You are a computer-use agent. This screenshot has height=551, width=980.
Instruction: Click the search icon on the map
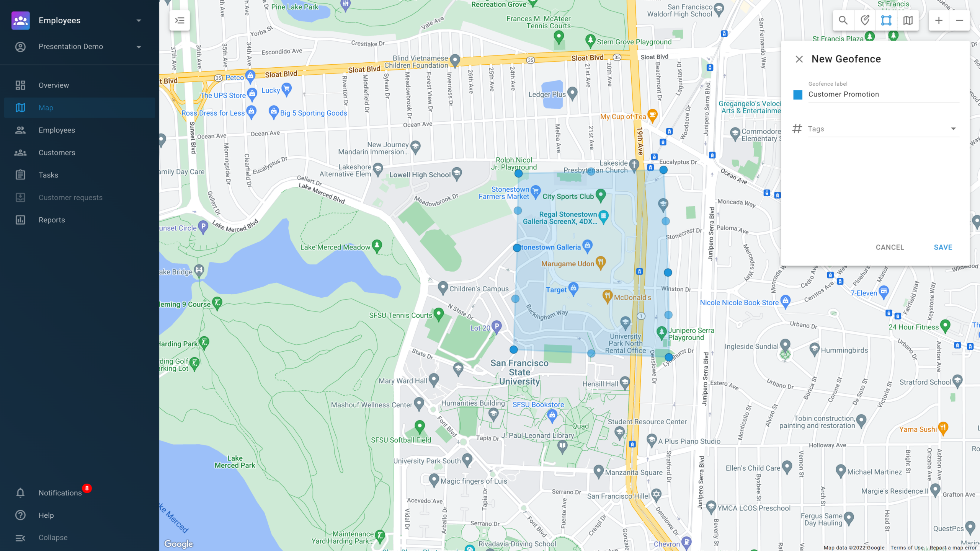843,20
